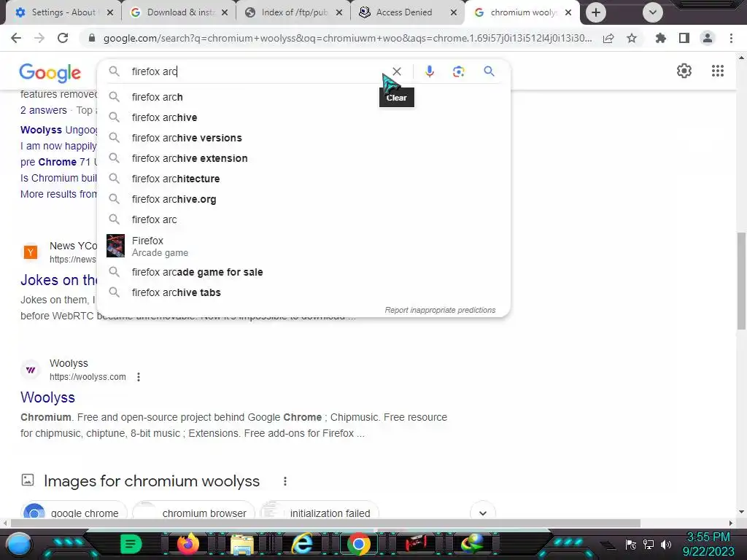Go forward to the next page

point(39,38)
